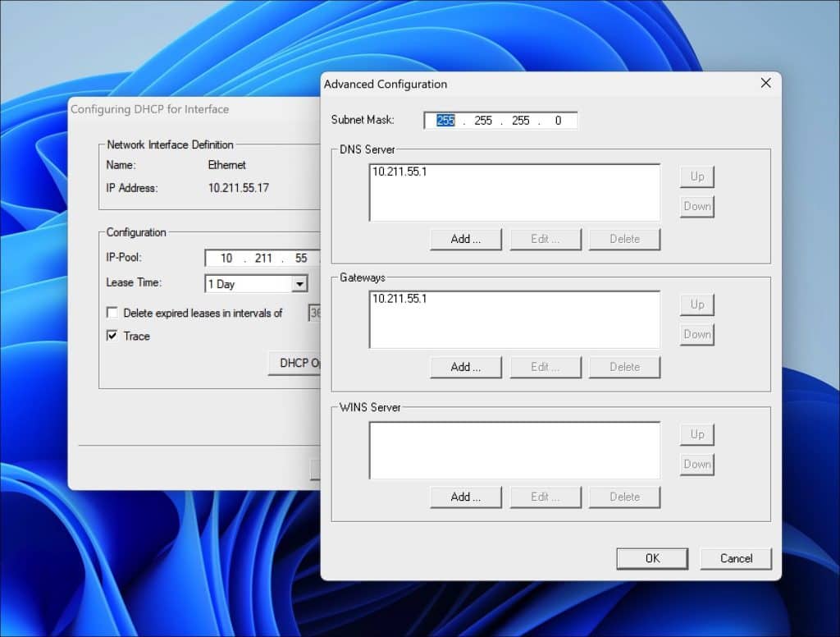
Task: Select Gateways entry 10.211.55.1
Action: point(399,299)
